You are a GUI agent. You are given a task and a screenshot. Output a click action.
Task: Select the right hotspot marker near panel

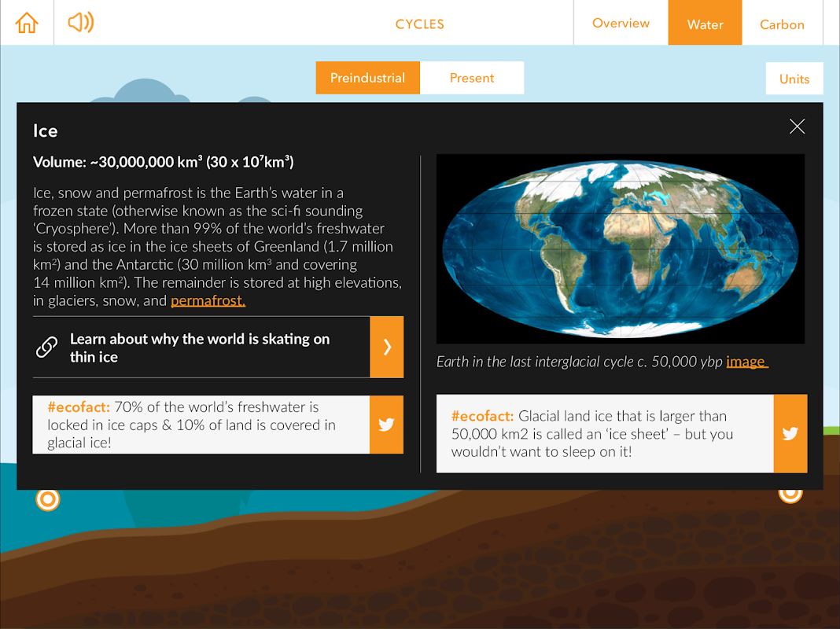pyautogui.click(x=790, y=495)
